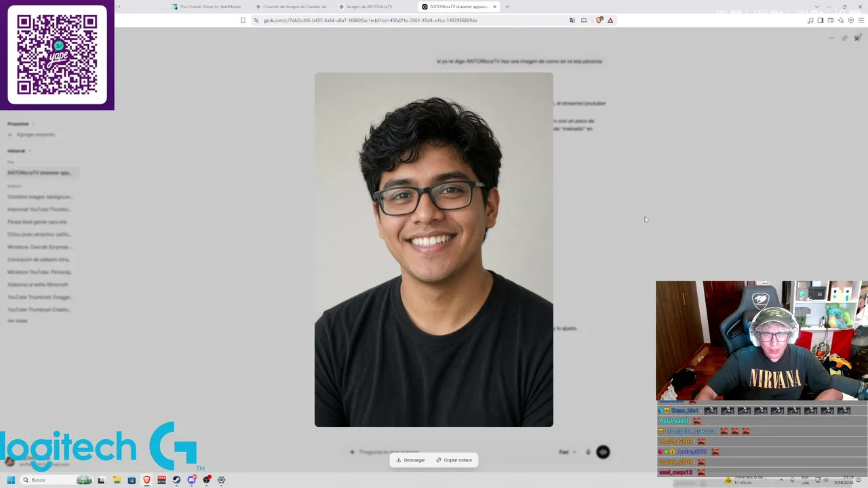868x488 pixels.
Task: Bookmark this page with the bookmark icon
Action: pyautogui.click(x=243, y=20)
